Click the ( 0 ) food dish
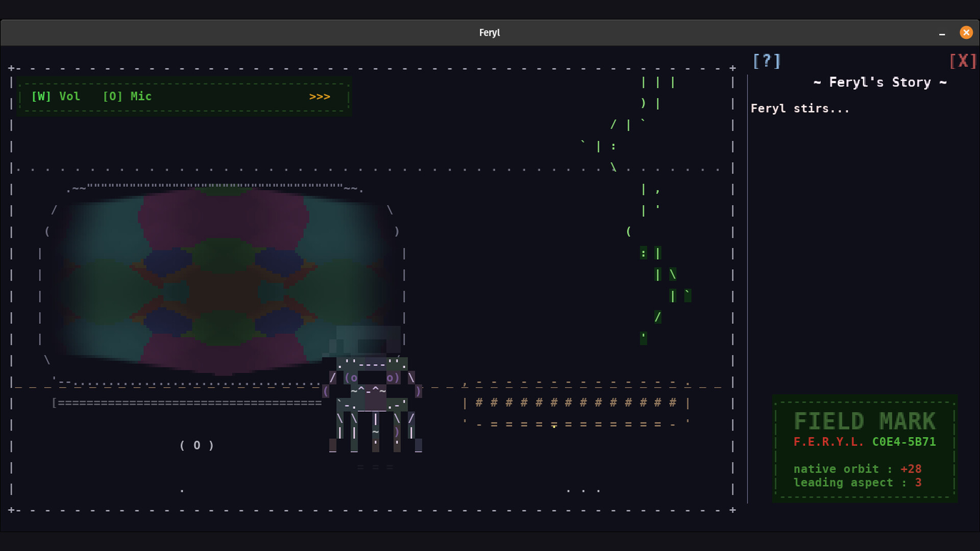980x551 pixels. point(197,445)
